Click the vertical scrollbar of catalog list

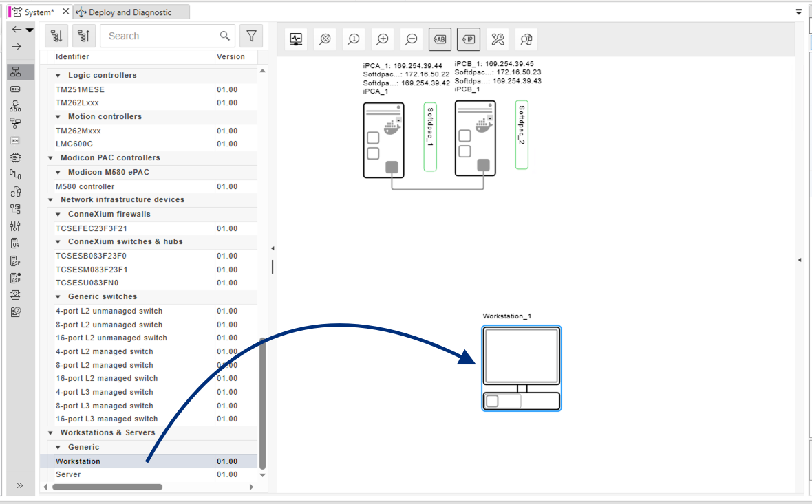pyautogui.click(x=262, y=404)
